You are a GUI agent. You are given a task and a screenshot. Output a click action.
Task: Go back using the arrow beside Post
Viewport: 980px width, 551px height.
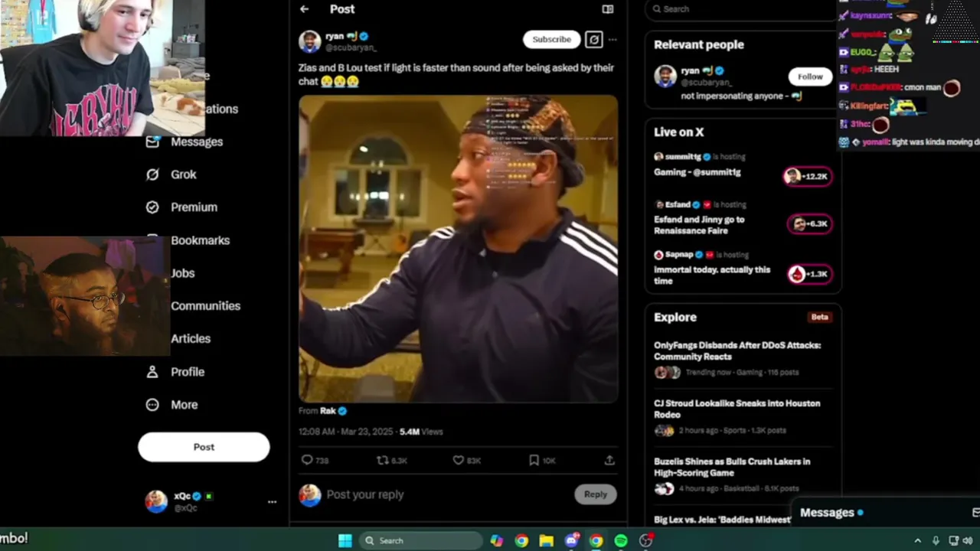tap(305, 9)
